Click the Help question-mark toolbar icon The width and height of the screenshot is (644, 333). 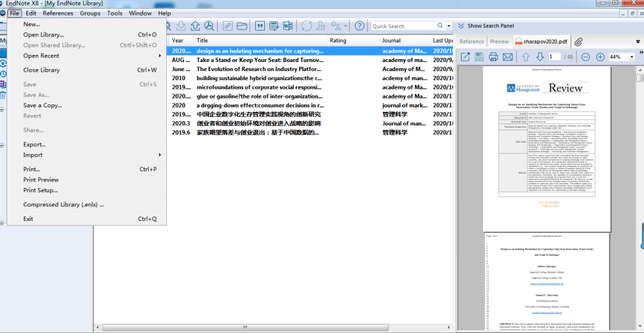[x=360, y=26]
